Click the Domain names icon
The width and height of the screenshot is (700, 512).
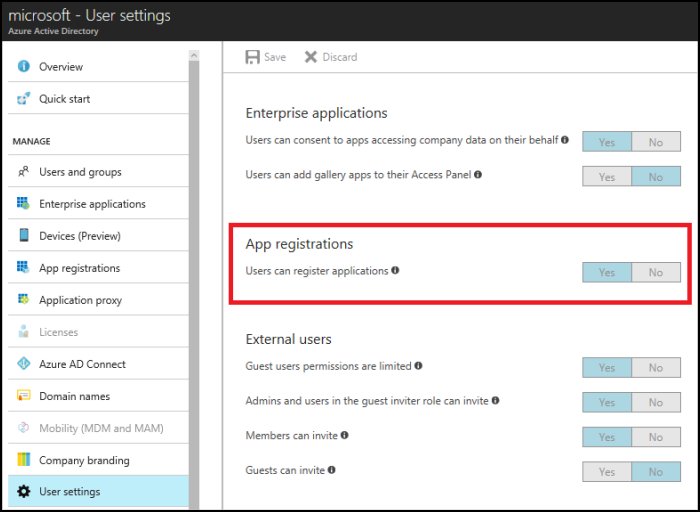24,396
